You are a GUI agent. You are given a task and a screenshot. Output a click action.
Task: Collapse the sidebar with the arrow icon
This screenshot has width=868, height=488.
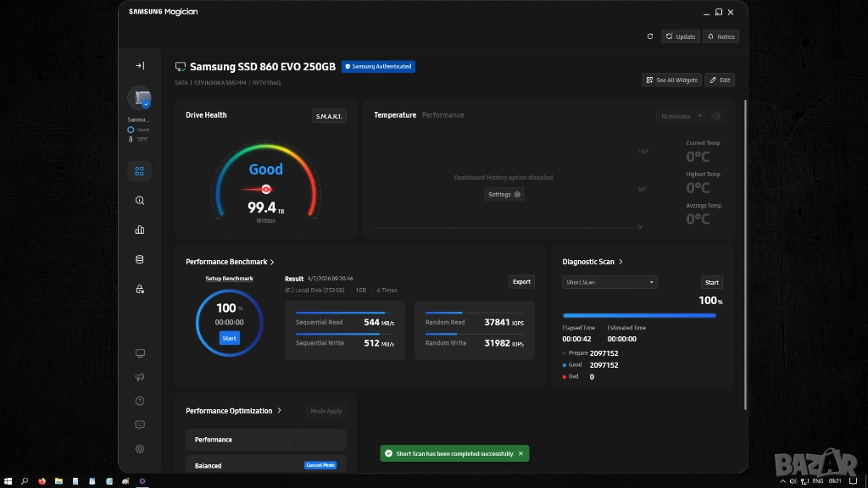(140, 65)
